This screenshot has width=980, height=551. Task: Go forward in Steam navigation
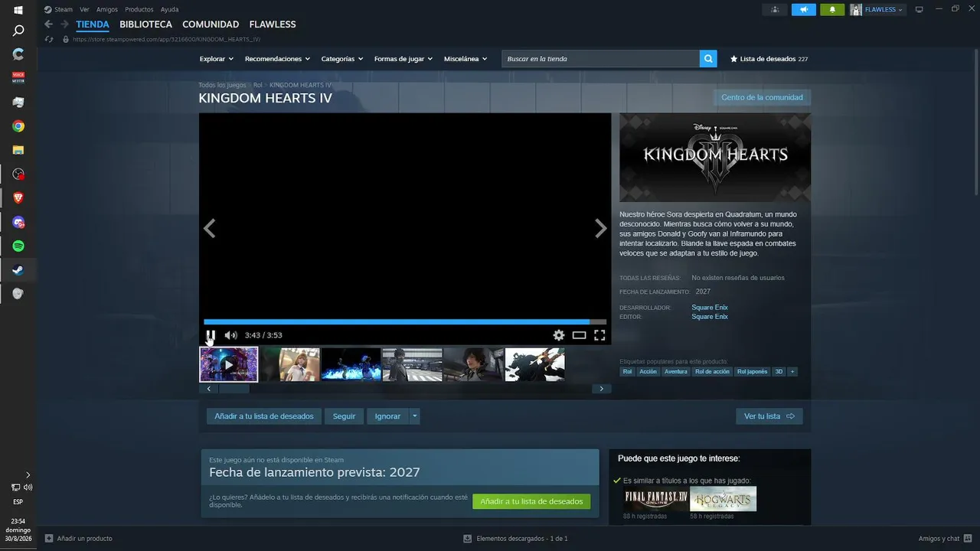click(x=65, y=24)
